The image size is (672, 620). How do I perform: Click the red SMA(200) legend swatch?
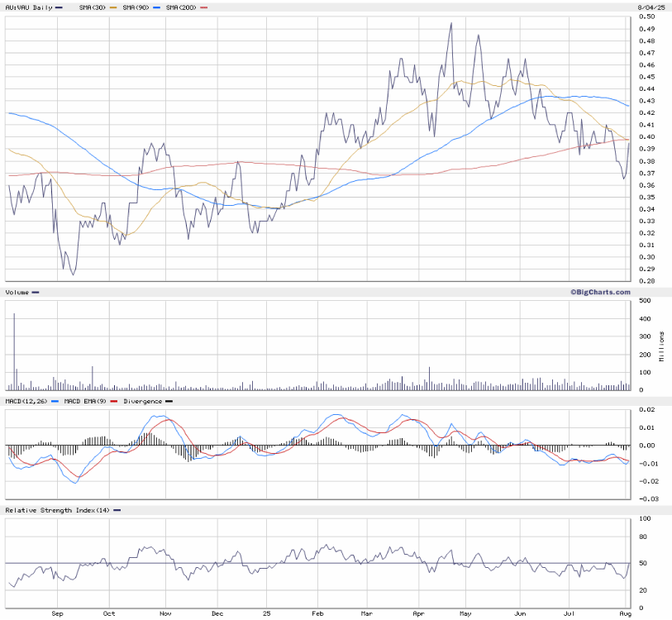point(204,7)
